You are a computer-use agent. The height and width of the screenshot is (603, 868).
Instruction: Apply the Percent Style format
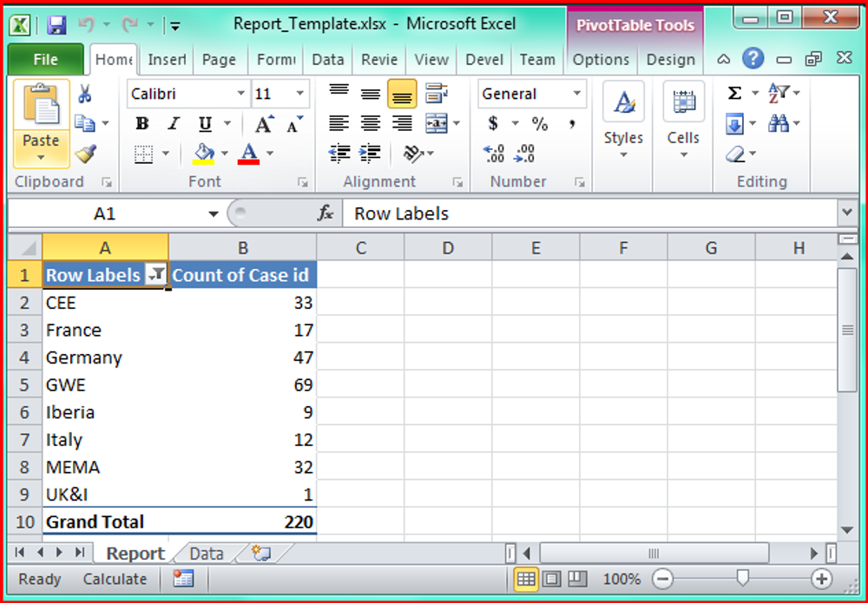coord(539,124)
